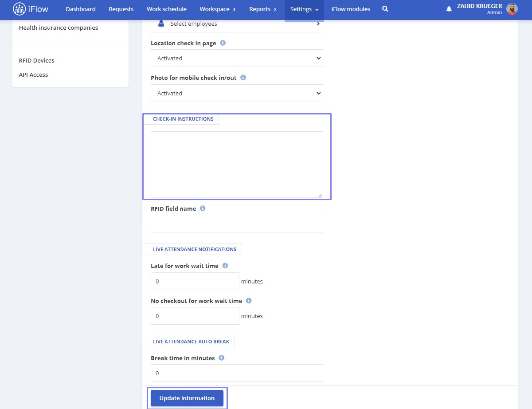Click info icon for Late for work wait time
Screen dimensions: 532x409
point(225,265)
